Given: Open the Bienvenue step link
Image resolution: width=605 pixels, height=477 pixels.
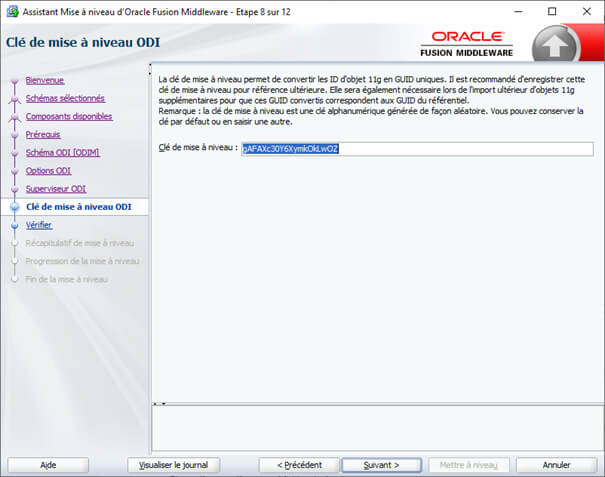Looking at the screenshot, I should pos(45,80).
